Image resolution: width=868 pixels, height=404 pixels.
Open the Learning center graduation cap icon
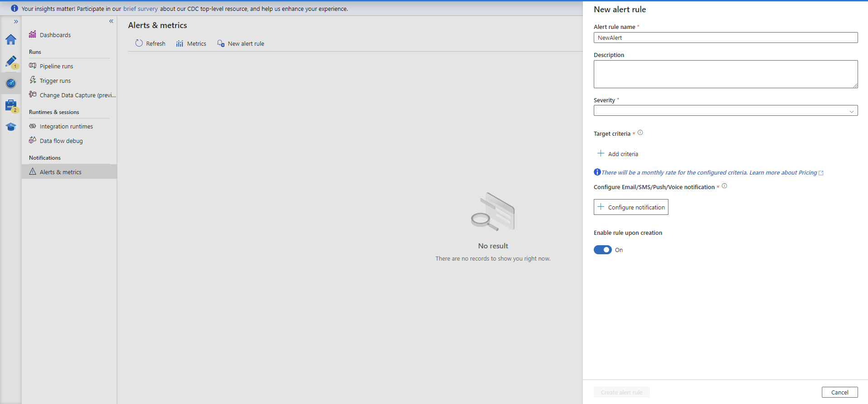click(x=11, y=127)
